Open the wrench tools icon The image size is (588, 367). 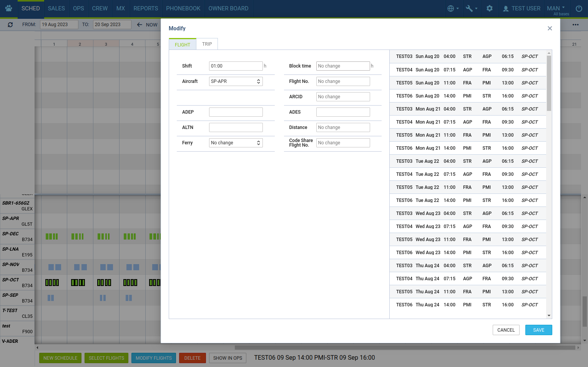point(470,8)
